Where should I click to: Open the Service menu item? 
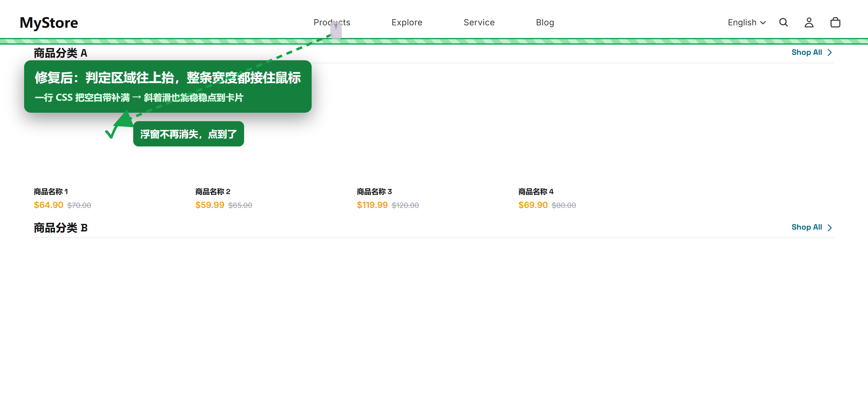pos(479,23)
